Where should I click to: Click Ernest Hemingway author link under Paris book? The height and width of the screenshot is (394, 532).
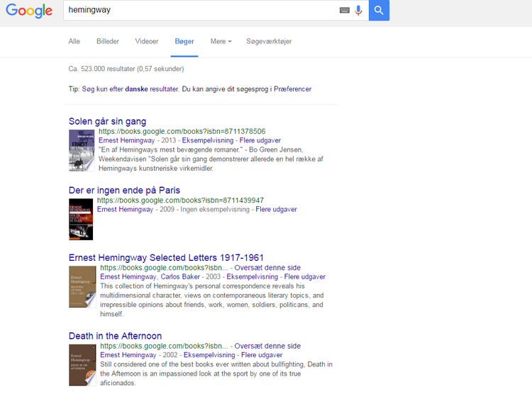[x=125, y=210]
